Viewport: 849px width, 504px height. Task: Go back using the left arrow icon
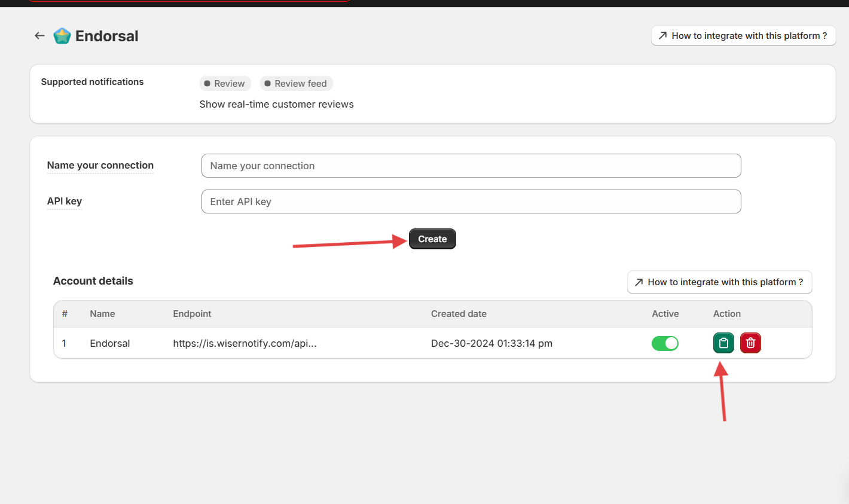[39, 36]
